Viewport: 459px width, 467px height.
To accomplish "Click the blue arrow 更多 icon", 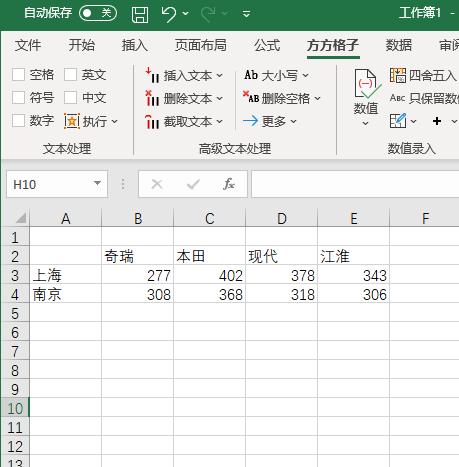I will click(250, 121).
